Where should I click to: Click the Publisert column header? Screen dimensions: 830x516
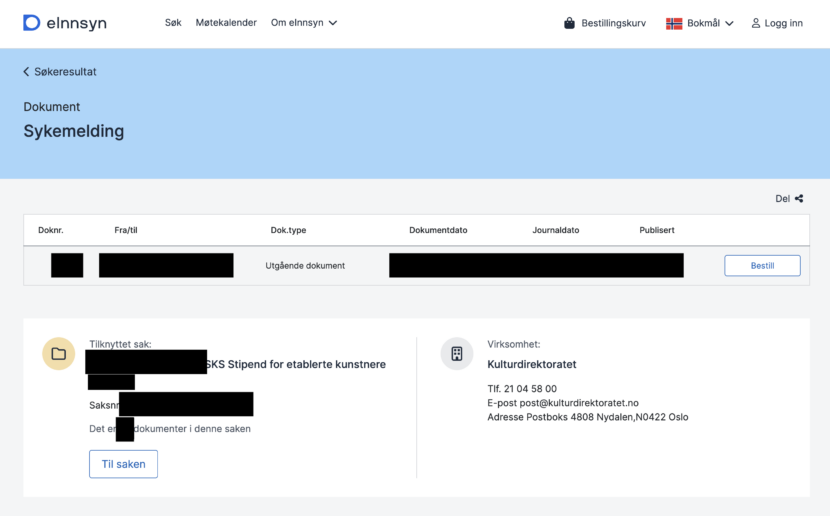[657, 230]
